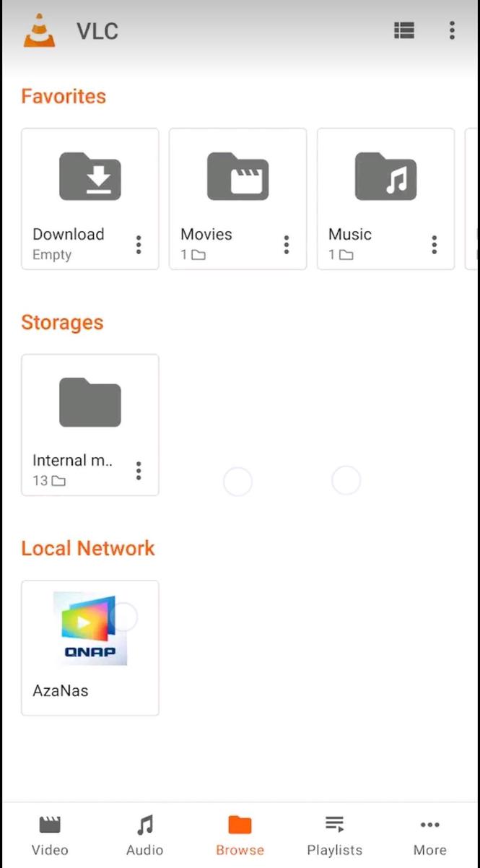Image resolution: width=480 pixels, height=868 pixels.
Task: Select the Audio tab icon
Action: pyautogui.click(x=144, y=824)
